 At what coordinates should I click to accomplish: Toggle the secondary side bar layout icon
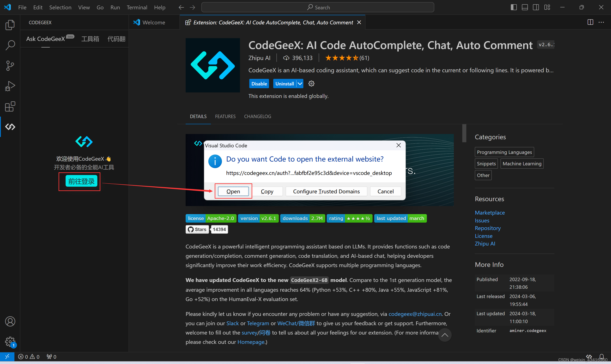click(536, 7)
